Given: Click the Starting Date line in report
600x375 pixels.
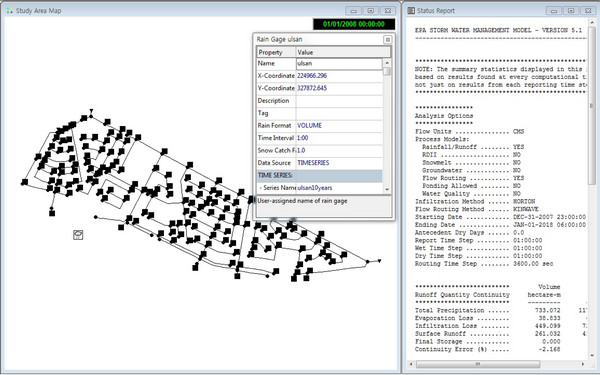Looking at the screenshot, I should tap(501, 217).
